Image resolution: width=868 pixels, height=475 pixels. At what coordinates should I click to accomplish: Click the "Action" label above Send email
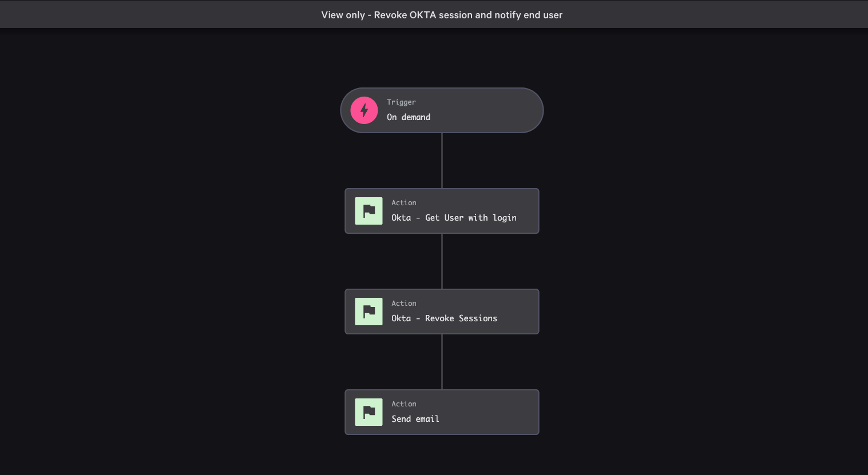tap(403, 404)
